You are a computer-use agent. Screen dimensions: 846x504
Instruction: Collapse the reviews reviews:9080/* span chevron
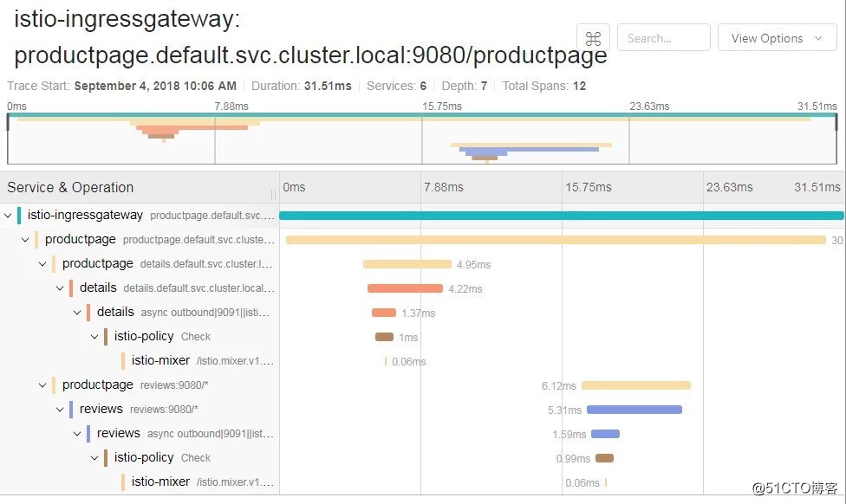pyautogui.click(x=59, y=410)
